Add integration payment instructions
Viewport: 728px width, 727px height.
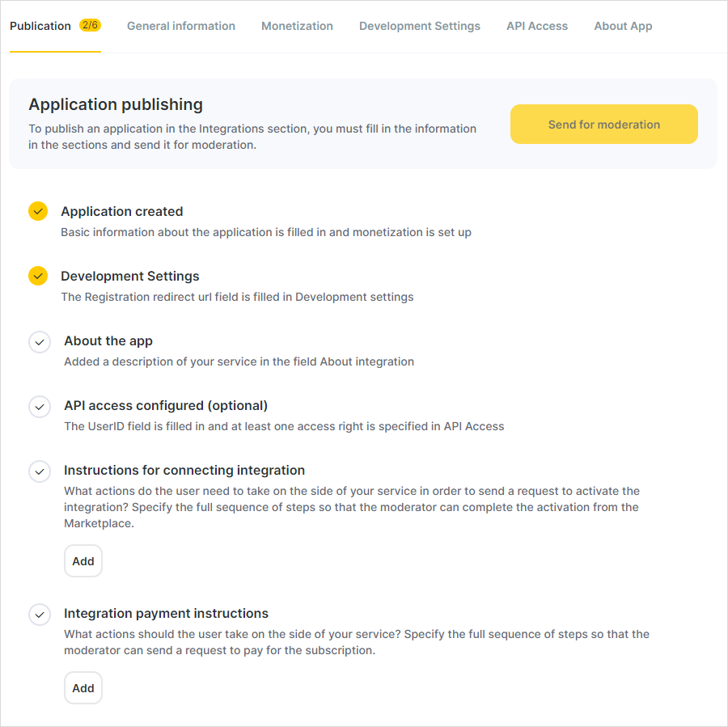(83, 687)
